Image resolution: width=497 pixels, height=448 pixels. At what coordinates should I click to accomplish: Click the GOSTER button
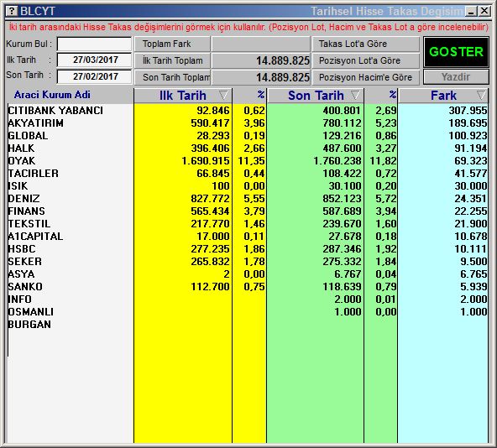[x=456, y=52]
